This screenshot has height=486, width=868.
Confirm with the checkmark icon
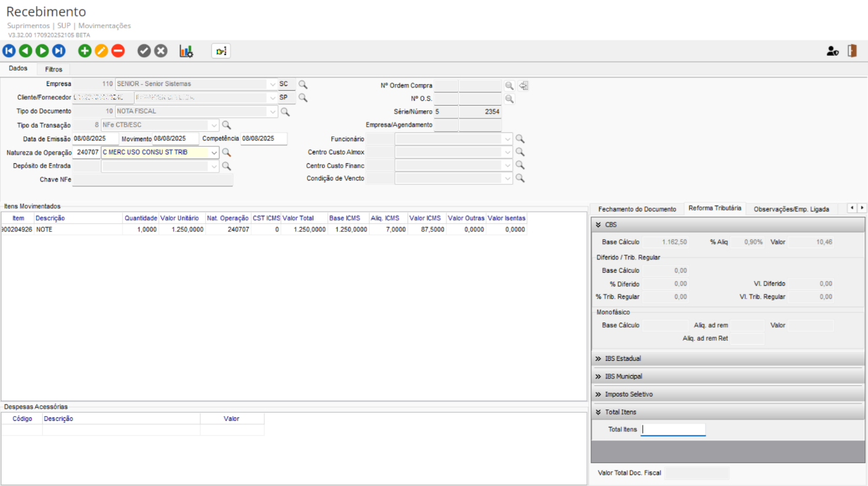point(144,51)
